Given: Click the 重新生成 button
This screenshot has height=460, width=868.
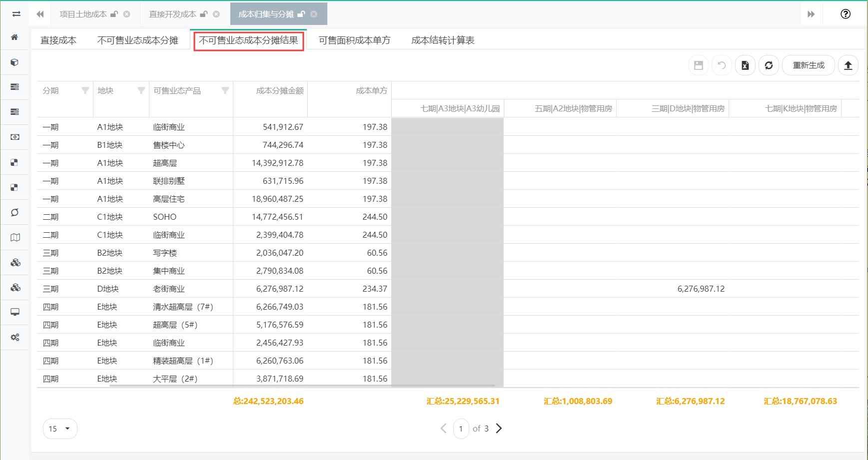Looking at the screenshot, I should click(x=808, y=65).
